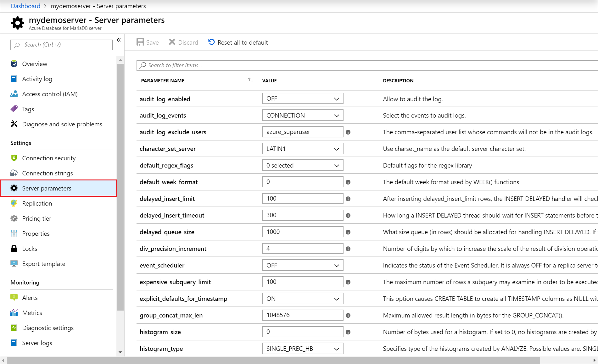Click info icon for default_week_format
Screen dimensions: 598x364
tap(348, 182)
